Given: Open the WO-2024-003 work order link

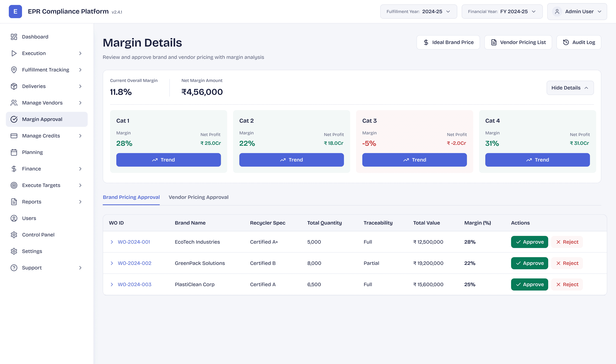Looking at the screenshot, I should [134, 284].
